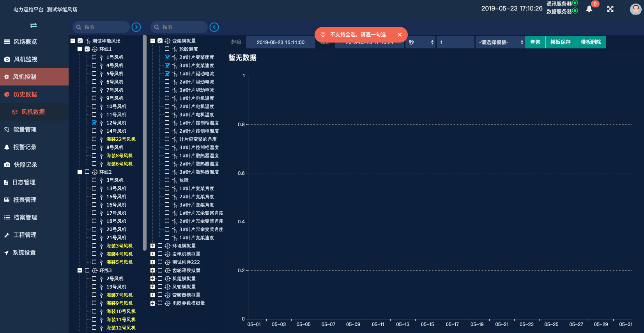The width and height of the screenshot is (644, 333).
Task: Click the notification bell icon
Action: click(589, 9)
